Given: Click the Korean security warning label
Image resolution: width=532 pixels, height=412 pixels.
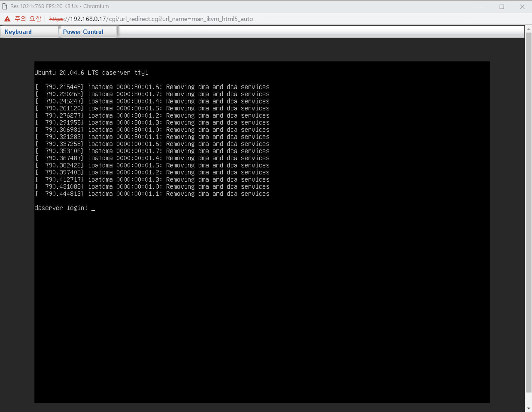Looking at the screenshot, I should [x=28, y=19].
